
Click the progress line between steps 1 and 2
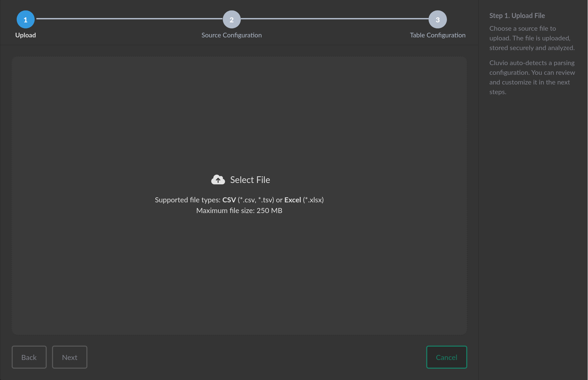[x=129, y=19]
